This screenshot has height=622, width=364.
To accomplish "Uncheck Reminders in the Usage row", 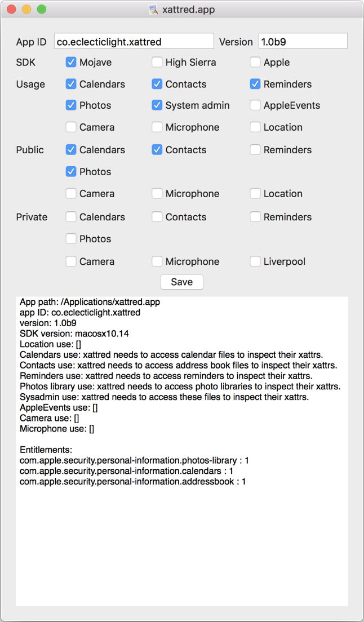I will 255,84.
